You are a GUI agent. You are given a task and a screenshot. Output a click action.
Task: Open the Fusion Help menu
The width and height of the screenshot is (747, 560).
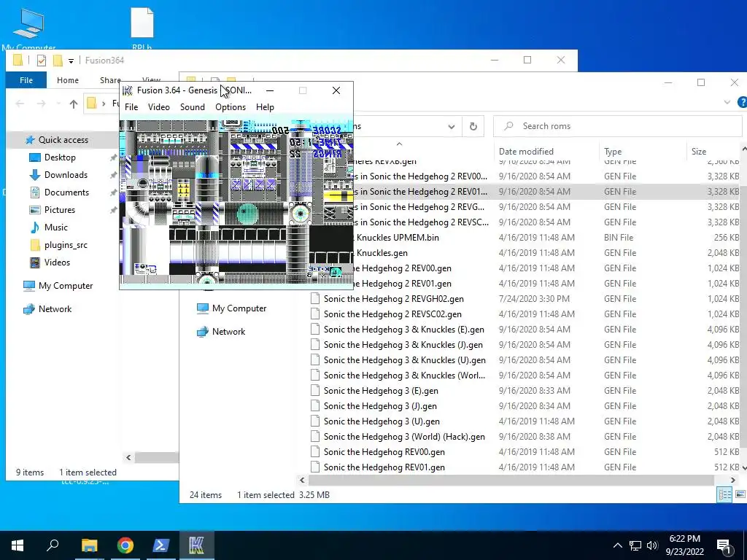point(265,107)
